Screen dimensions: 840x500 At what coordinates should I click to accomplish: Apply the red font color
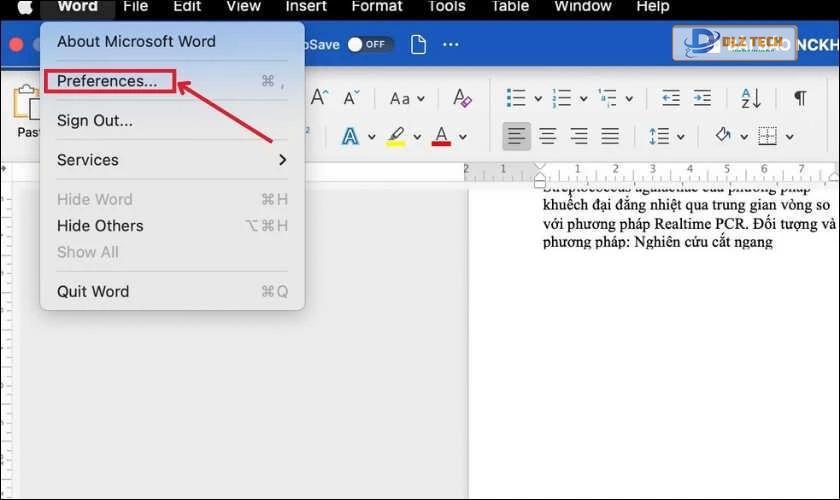coord(441,136)
